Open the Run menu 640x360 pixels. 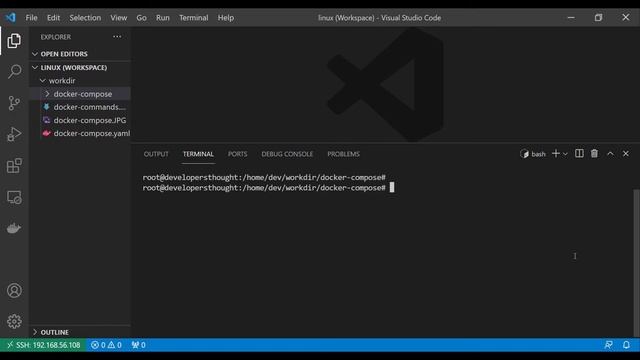[x=162, y=18]
